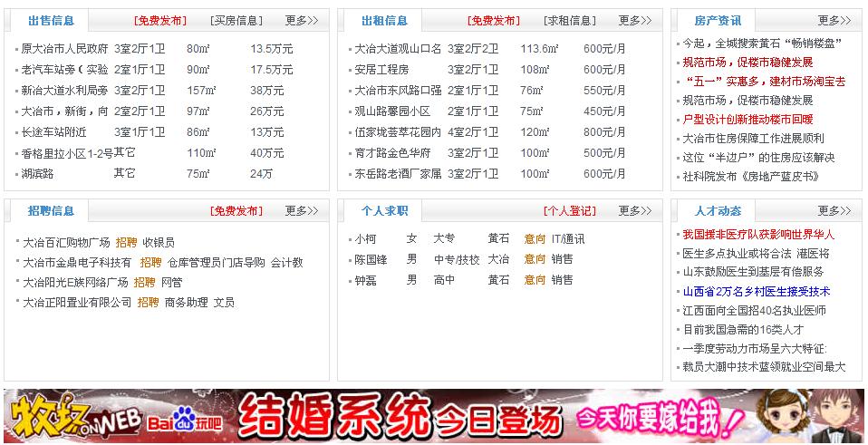Click 更多>> in 招聘信息 panel
Image resolution: width=868 pixels, height=445 pixels.
pyautogui.click(x=302, y=211)
